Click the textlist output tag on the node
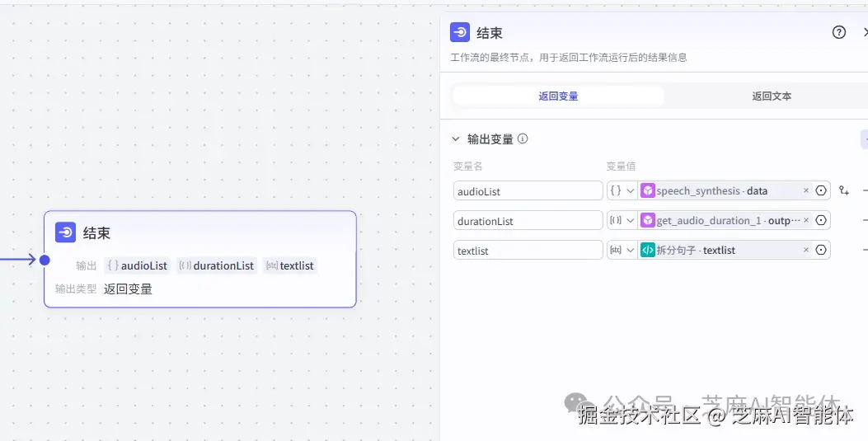 point(289,265)
